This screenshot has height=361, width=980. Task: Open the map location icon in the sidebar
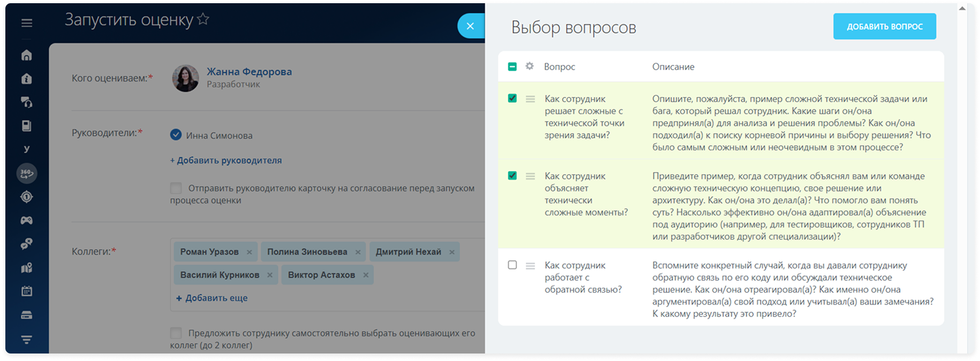point(27,268)
